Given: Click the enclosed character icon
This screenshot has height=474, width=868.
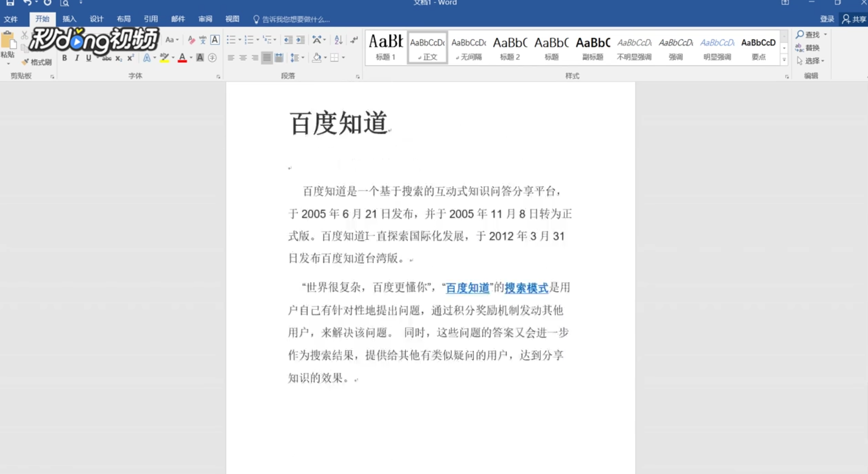Looking at the screenshot, I should click(212, 58).
